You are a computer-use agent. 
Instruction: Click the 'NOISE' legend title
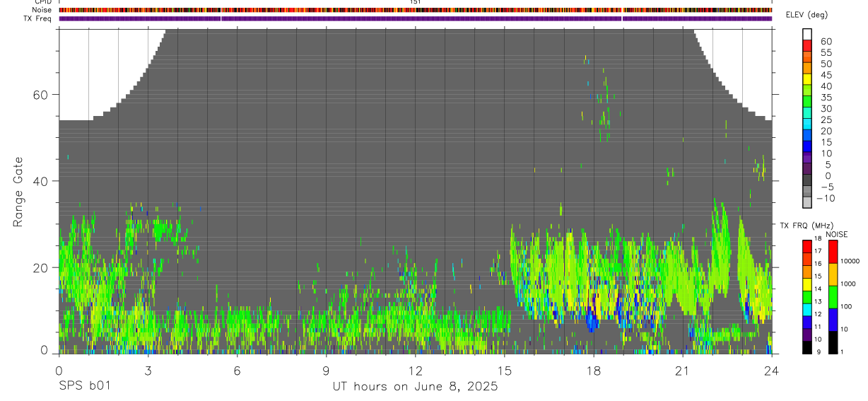(837, 234)
